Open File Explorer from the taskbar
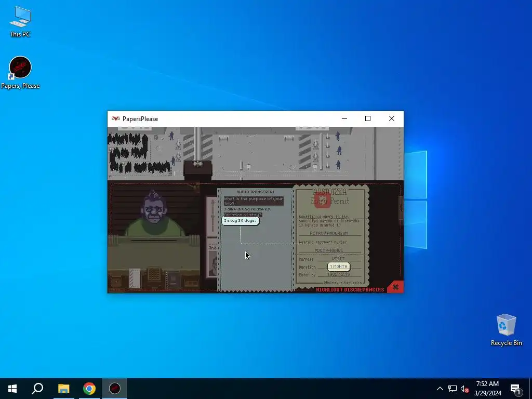Image resolution: width=532 pixels, height=399 pixels. (x=63, y=389)
